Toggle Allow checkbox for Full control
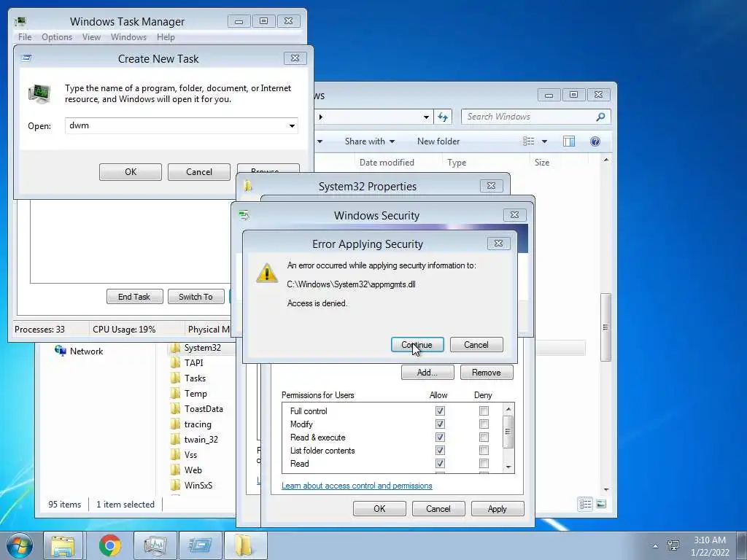 tap(440, 411)
